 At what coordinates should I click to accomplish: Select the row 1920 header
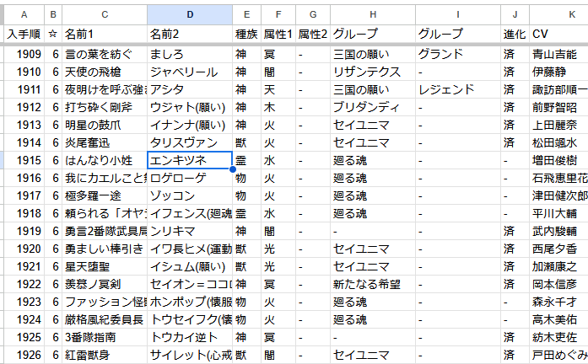coord(23,249)
